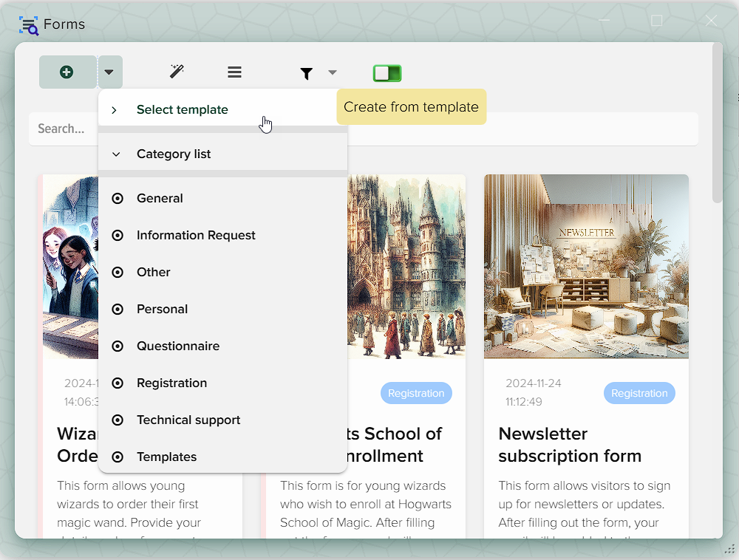Click the Personal category label
Screen dimensions: 739x560
click(x=162, y=309)
